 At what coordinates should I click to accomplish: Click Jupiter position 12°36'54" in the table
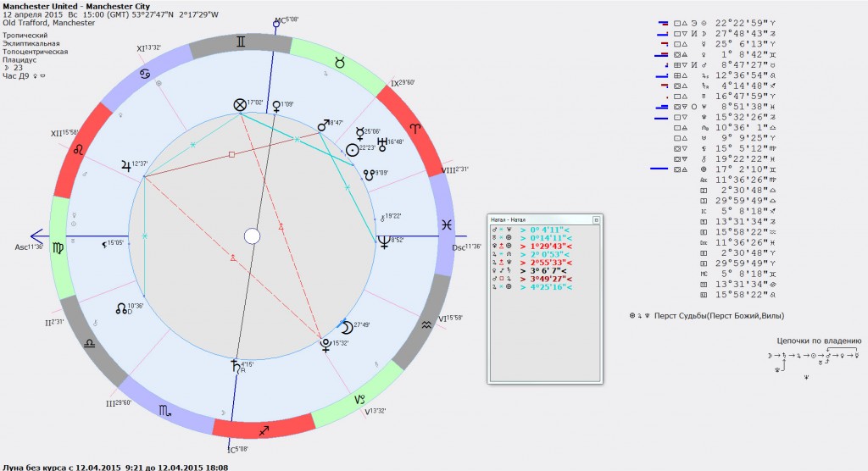click(742, 76)
